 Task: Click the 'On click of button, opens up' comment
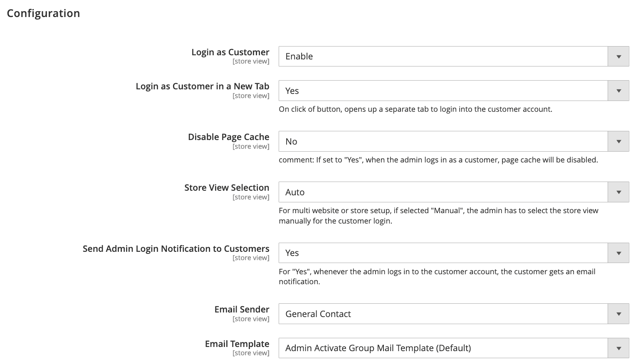[x=415, y=109]
